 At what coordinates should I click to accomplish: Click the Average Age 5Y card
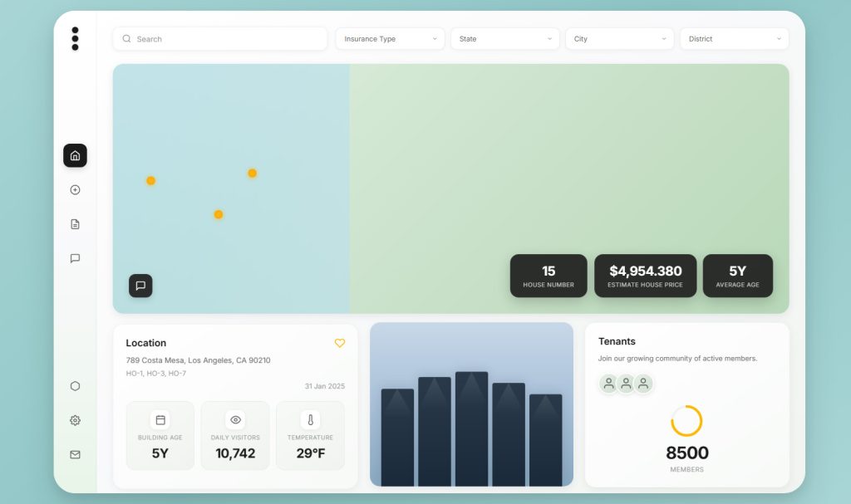(738, 276)
